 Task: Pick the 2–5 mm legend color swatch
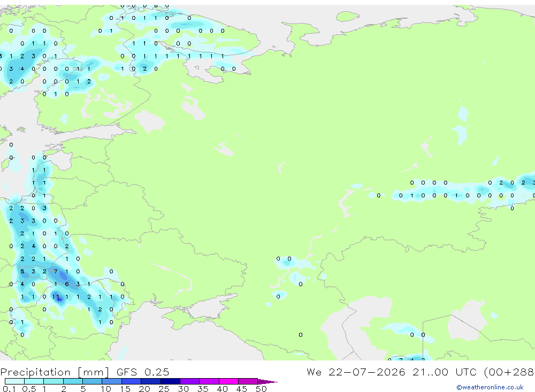[73, 381]
